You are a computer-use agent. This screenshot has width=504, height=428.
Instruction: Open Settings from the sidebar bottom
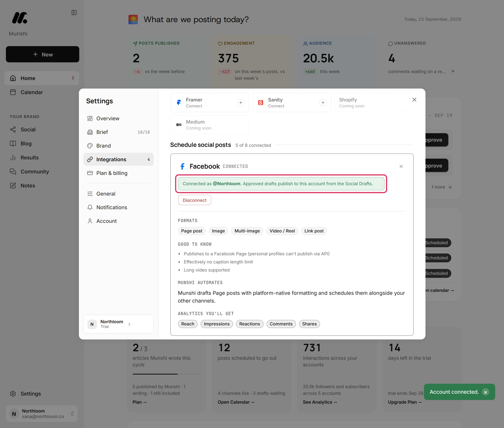tap(42, 394)
